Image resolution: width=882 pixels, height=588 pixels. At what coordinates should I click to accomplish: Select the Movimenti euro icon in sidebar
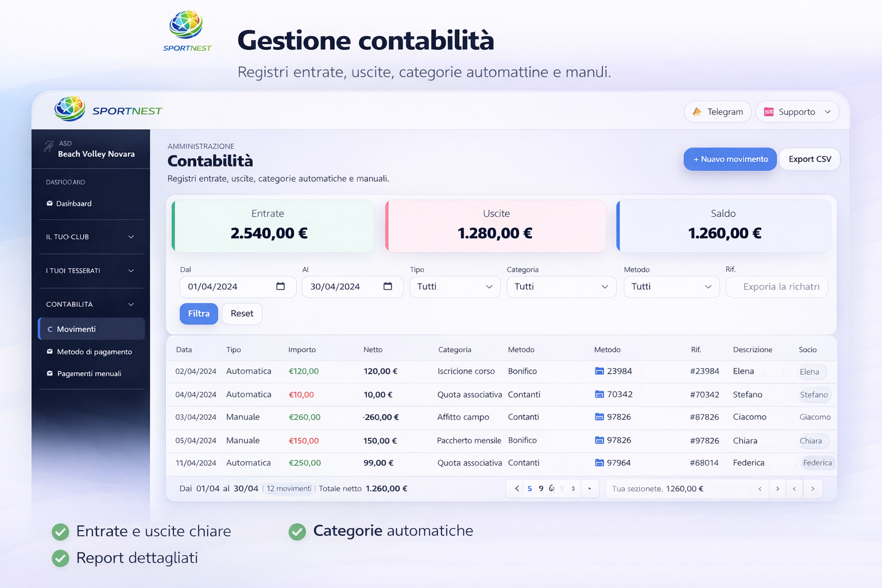50,329
